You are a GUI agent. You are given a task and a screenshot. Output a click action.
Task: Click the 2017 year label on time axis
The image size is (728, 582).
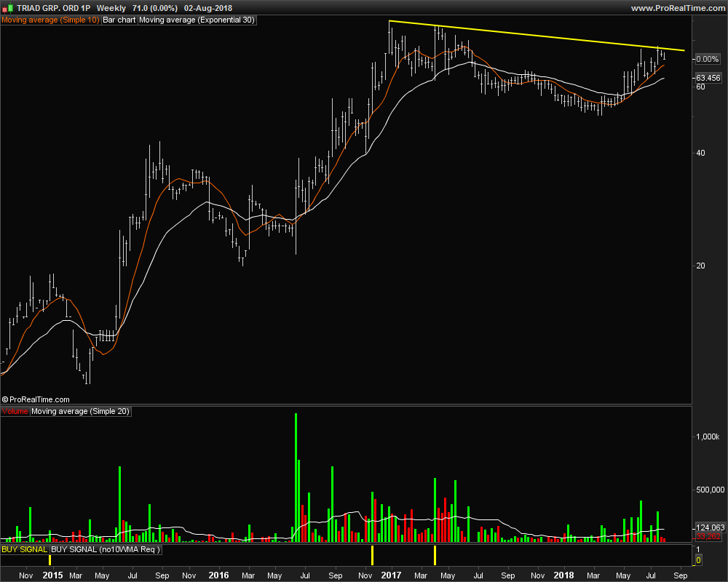391,575
